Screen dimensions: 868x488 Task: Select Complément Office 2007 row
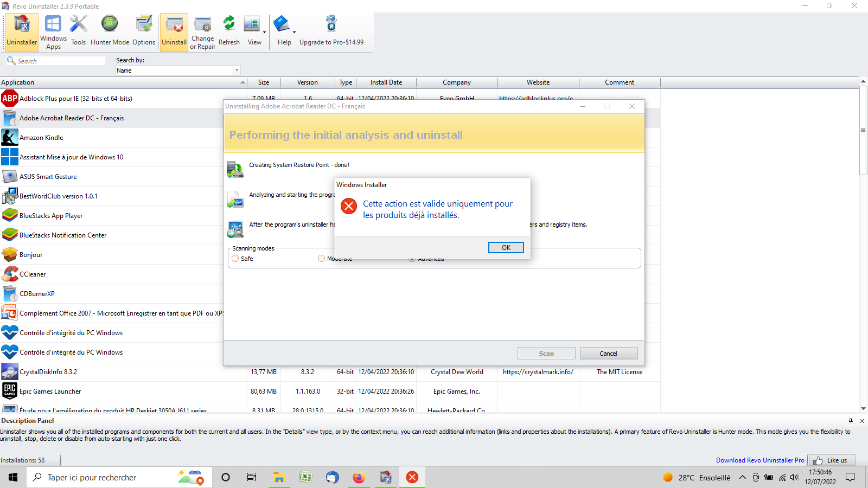click(x=112, y=313)
